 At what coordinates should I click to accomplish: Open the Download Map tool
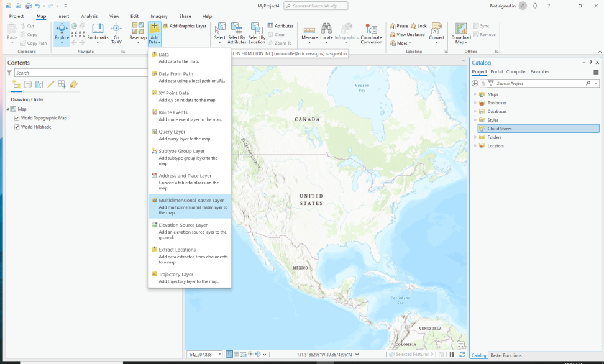(x=460, y=33)
